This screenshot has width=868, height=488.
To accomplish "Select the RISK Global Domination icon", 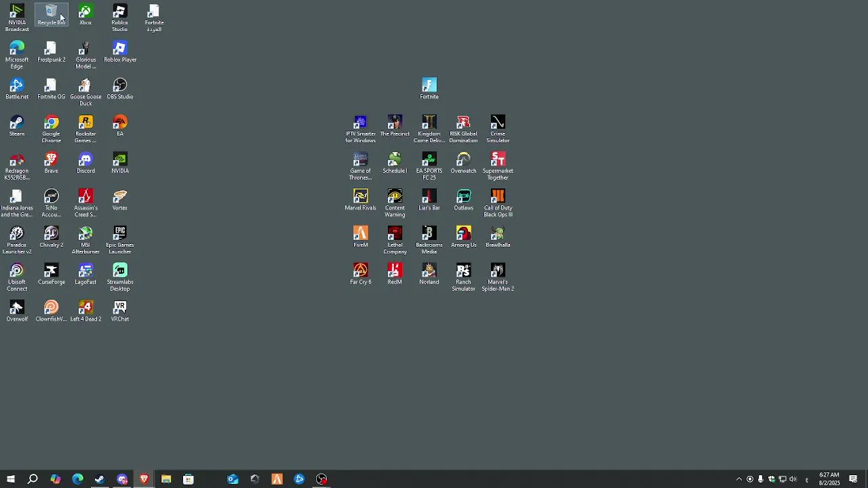I will (464, 129).
